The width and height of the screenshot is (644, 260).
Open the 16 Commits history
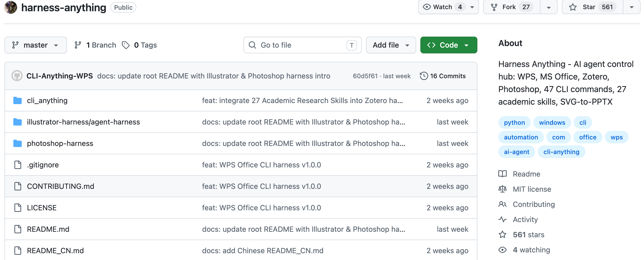coord(443,76)
